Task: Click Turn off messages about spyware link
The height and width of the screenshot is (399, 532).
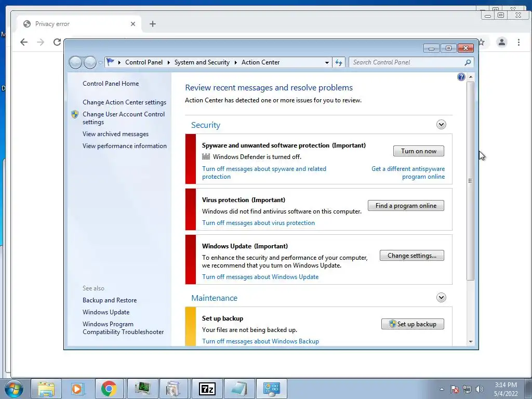Action: 264,172
